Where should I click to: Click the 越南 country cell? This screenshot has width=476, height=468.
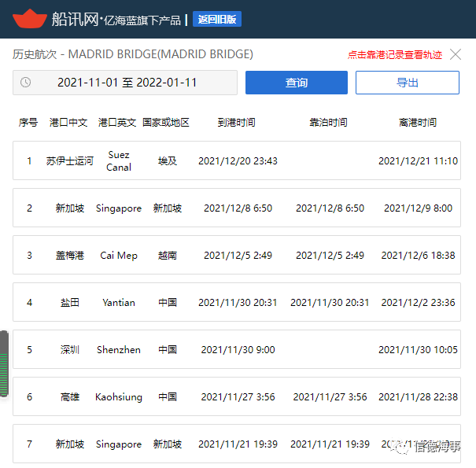pos(168,256)
